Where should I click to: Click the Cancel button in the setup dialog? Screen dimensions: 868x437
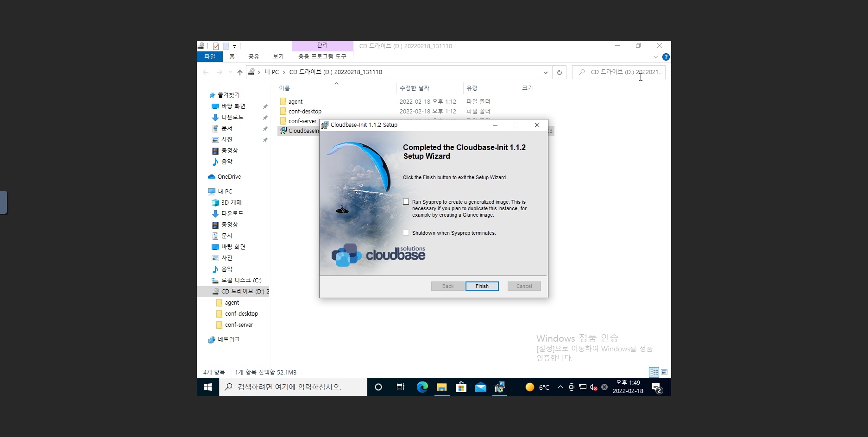pyautogui.click(x=524, y=286)
